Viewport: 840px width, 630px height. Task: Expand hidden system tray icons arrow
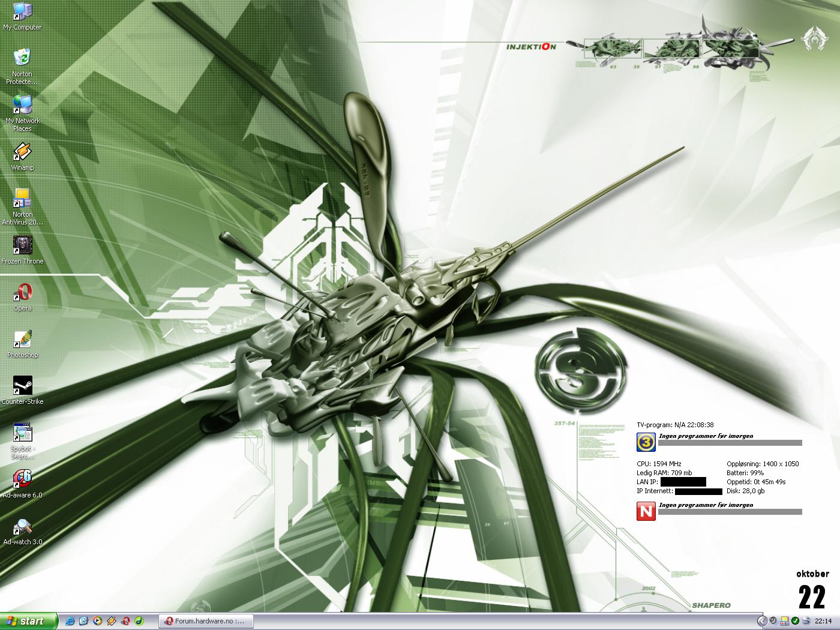point(763,621)
